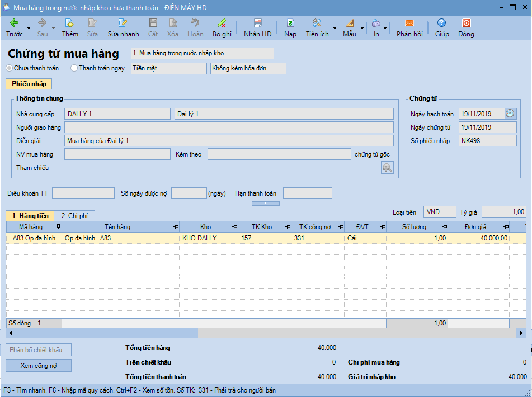The height and width of the screenshot is (397, 532).
Task: Expand dropdown arrow next to Mẫu
Action: point(362,28)
